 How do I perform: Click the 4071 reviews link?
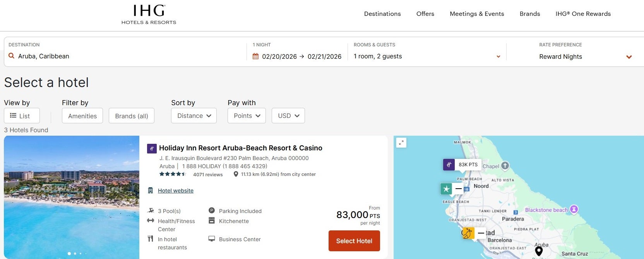[x=208, y=175]
